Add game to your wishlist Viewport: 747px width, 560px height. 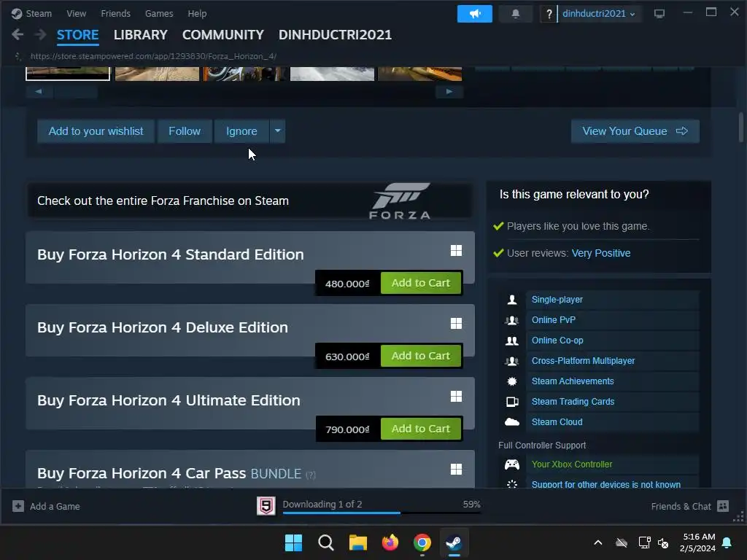[x=96, y=131]
